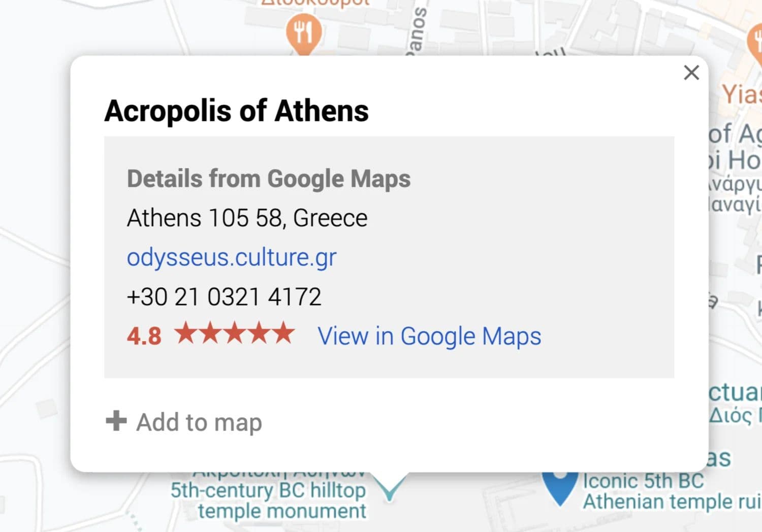
Task: Click the partially visible orange pin at top right
Action: click(755, 43)
